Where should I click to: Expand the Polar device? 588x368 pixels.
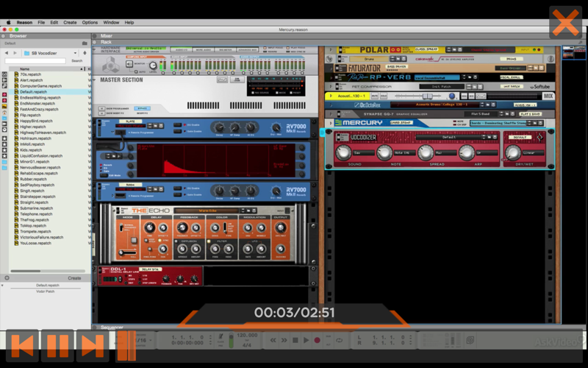coord(331,49)
